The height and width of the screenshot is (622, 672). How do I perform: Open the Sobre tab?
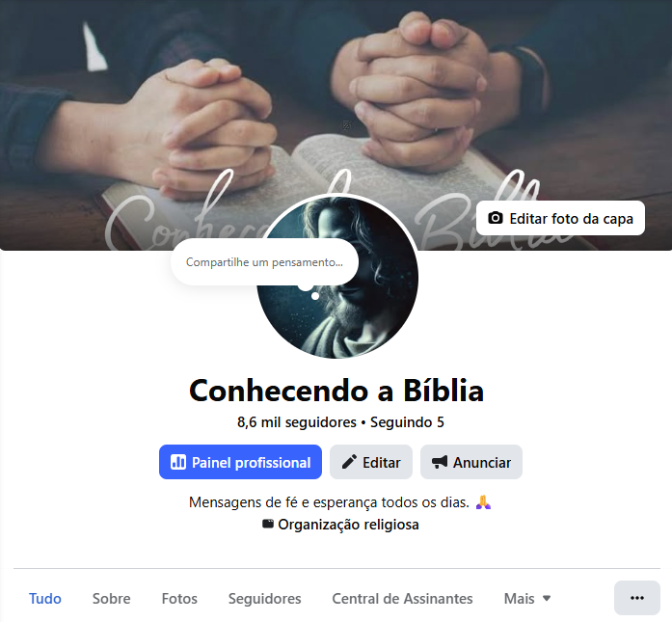point(112,598)
